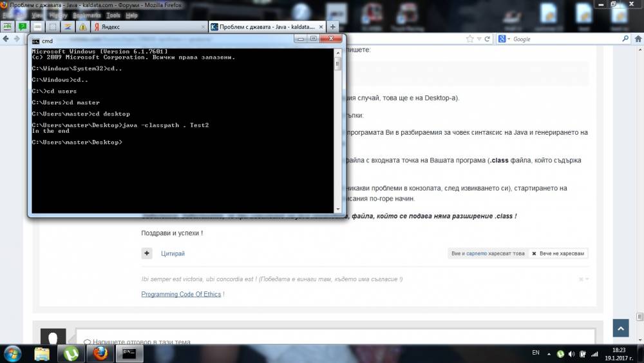This screenshot has height=363, width=644.
Task: Click the Напишете отговор reply field
Action: pyautogui.click(x=335, y=337)
